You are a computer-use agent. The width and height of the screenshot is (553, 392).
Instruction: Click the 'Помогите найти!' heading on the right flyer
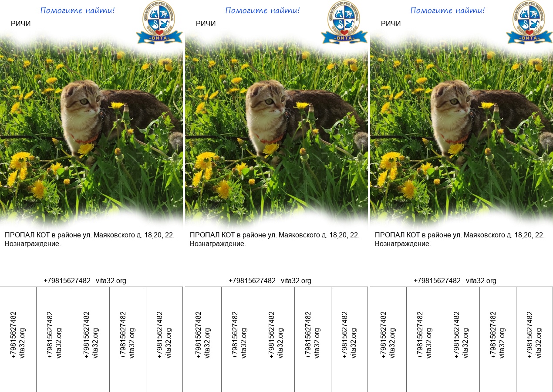pos(448,10)
